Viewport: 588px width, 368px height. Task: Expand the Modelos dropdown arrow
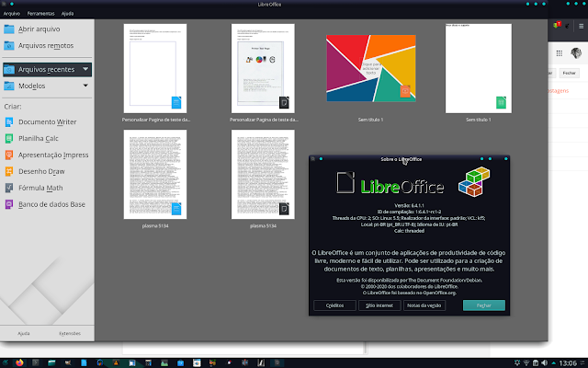(x=85, y=86)
